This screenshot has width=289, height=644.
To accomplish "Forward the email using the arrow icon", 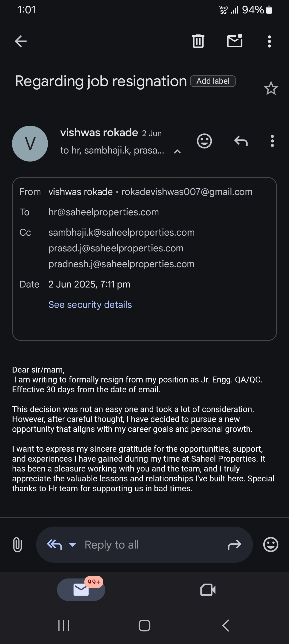I will pyautogui.click(x=234, y=545).
